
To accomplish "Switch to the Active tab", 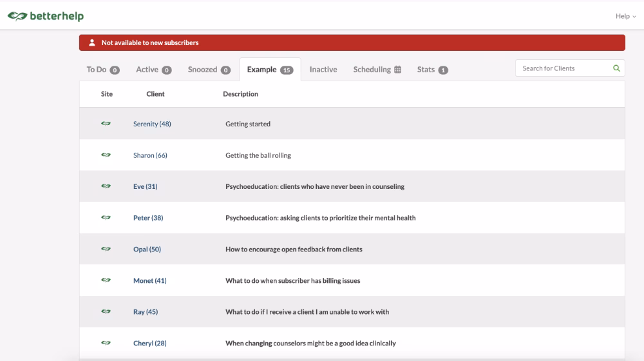I will click(x=154, y=70).
